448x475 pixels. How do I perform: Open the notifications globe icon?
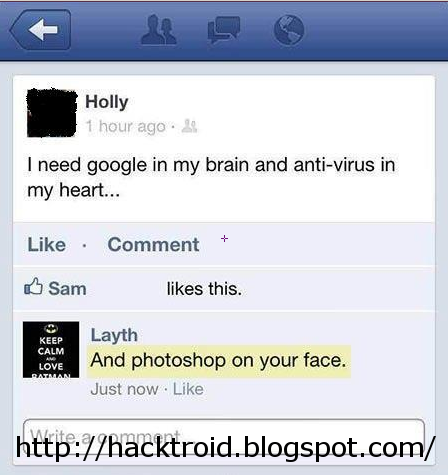289,30
